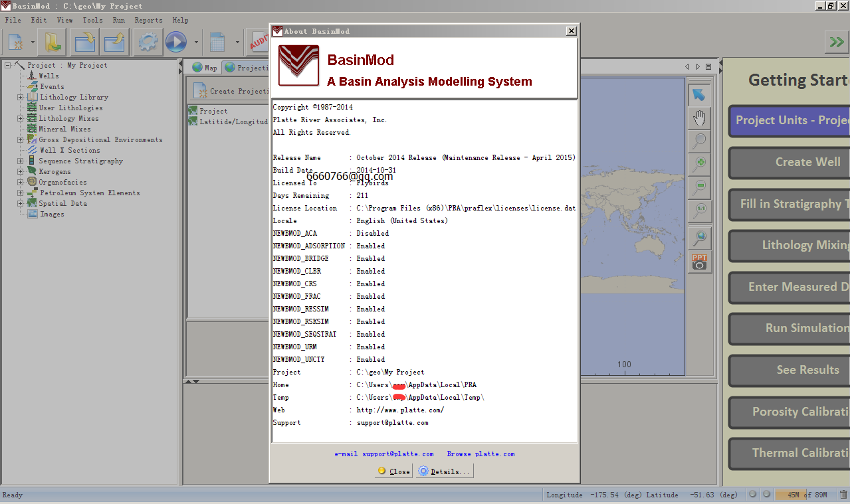Select the Latitude/Longitude projection list entry
Screen dimensions: 850x504
point(233,122)
